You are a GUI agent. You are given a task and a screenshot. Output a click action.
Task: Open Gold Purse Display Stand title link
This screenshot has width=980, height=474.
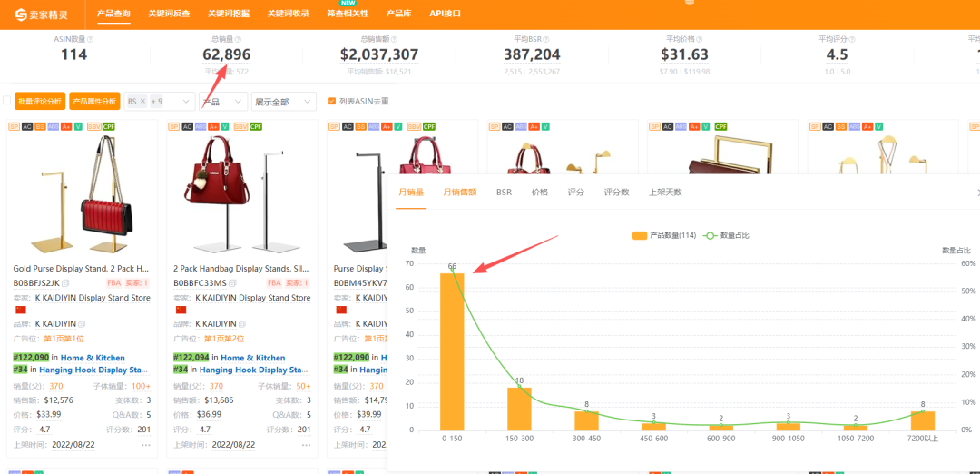click(x=82, y=268)
